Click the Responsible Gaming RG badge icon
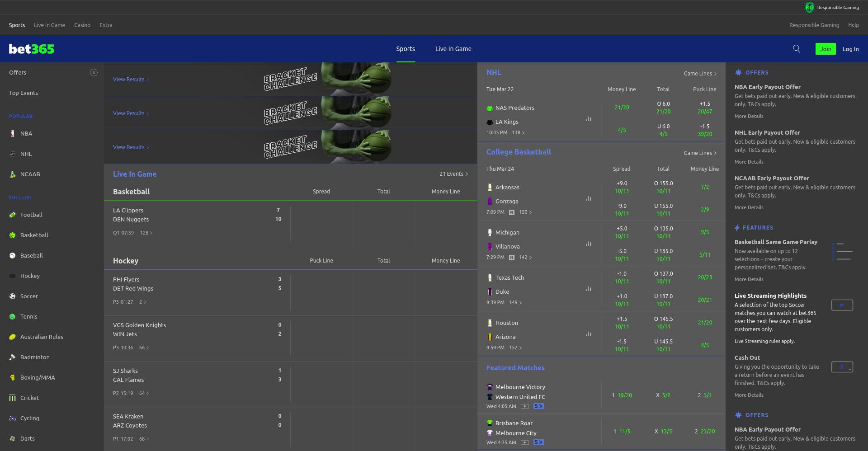Image resolution: width=868 pixels, height=451 pixels. click(x=809, y=7)
